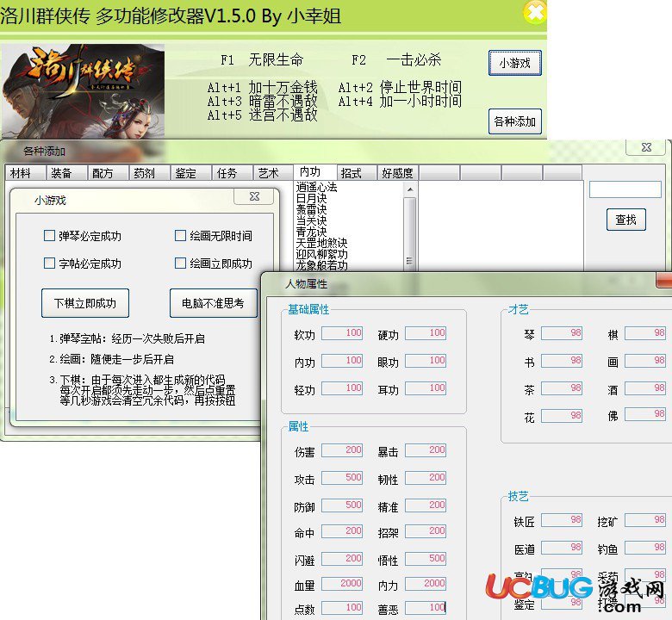The width and height of the screenshot is (672, 620).
Task: Click the 琴 talent value field
Action: tap(562, 333)
